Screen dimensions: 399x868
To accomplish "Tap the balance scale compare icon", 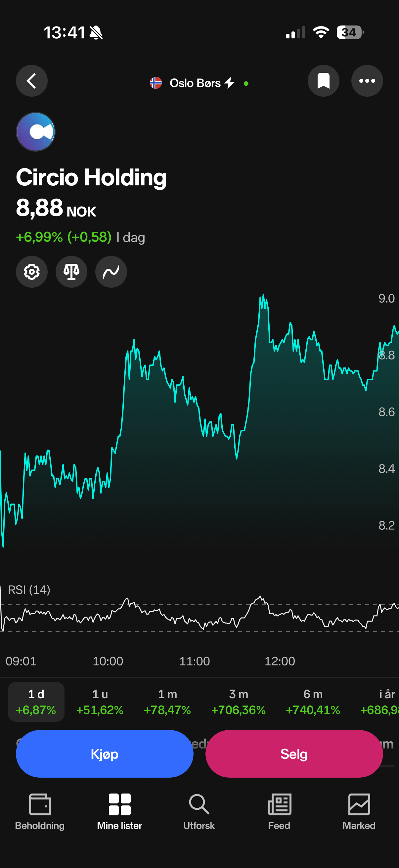I will point(71,271).
